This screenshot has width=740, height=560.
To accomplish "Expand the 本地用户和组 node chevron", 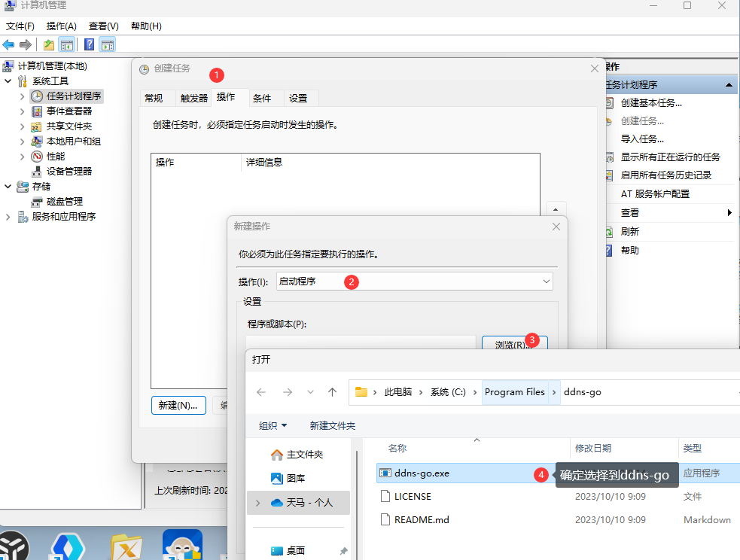I will pos(22,142).
